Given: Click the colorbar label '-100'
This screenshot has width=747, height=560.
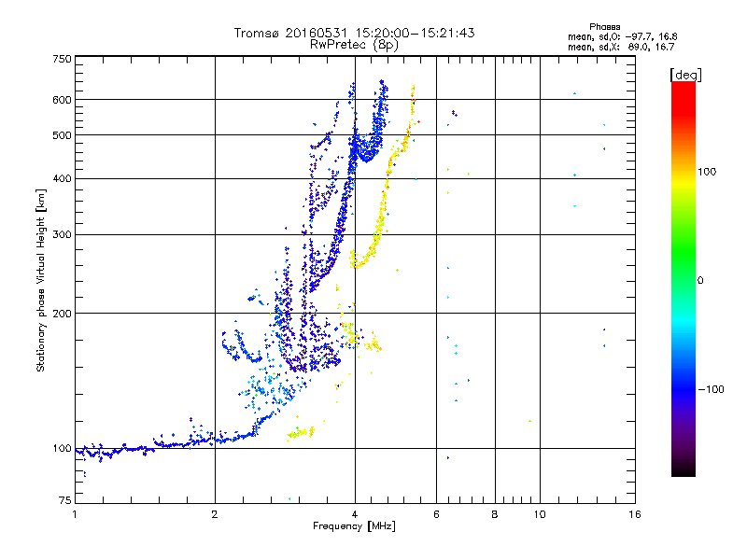Looking at the screenshot, I should (711, 389).
